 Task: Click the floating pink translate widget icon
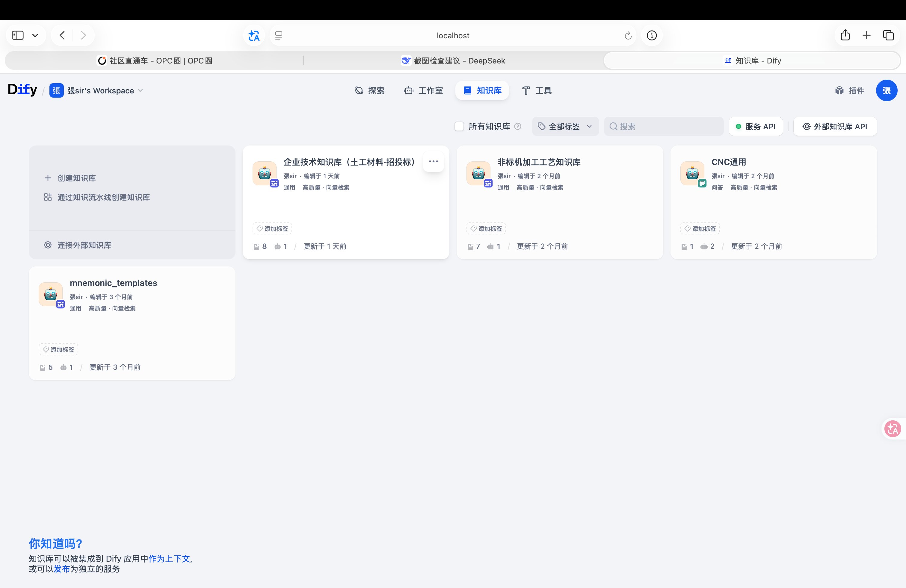click(893, 429)
